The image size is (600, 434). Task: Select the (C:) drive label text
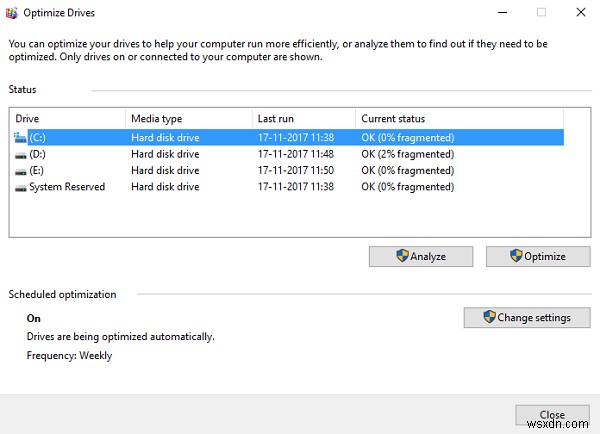(38, 138)
